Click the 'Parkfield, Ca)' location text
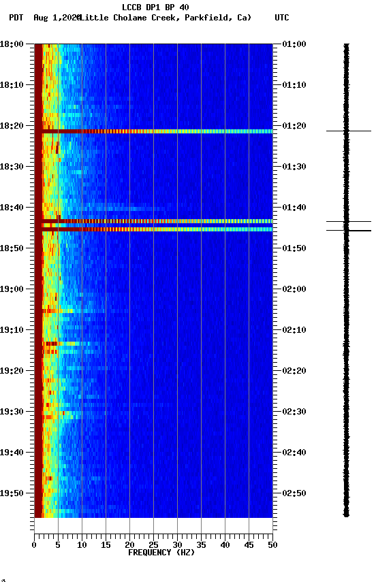Image resolution: width=376 pixels, height=588 pixels. pos(218,18)
